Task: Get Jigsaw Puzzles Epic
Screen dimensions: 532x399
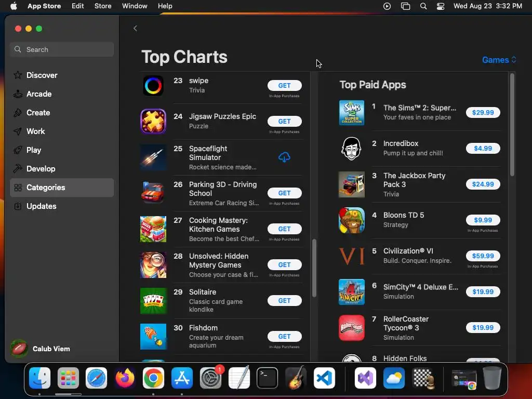Action: point(284,122)
